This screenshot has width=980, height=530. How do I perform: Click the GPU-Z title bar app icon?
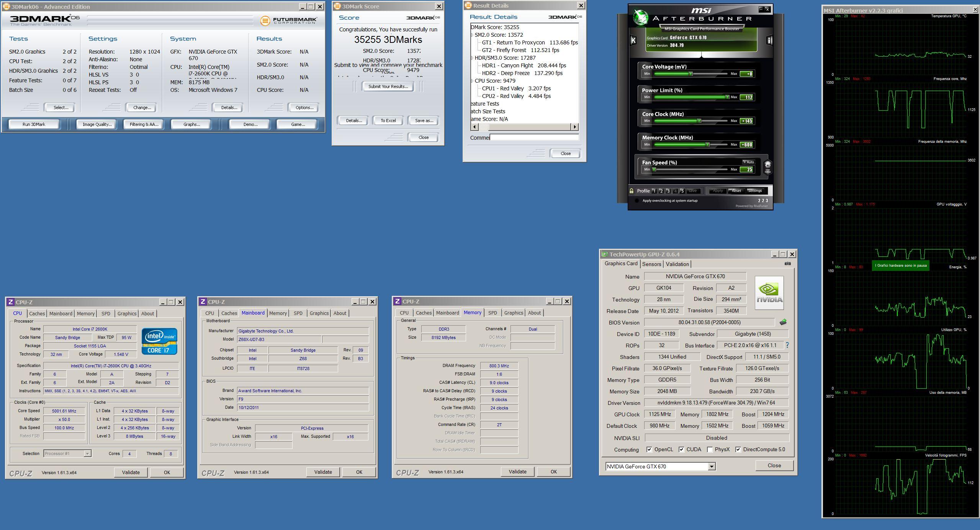(605, 254)
